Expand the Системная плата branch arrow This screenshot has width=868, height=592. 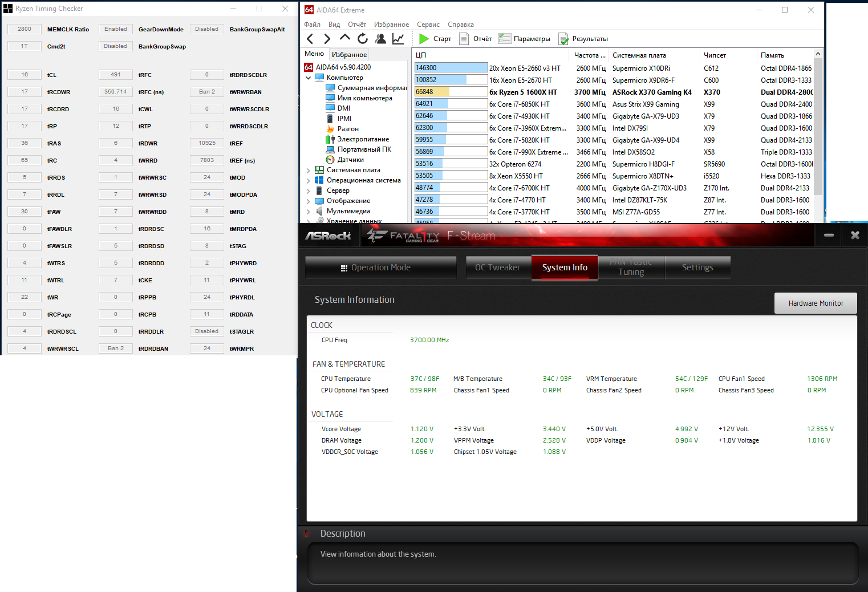click(309, 170)
